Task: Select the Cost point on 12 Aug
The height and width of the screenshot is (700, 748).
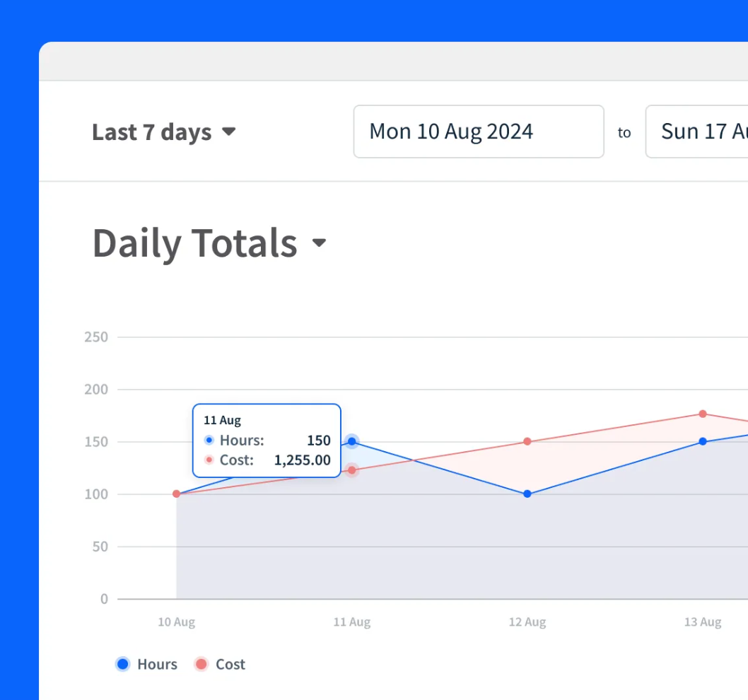Action: coord(527,441)
